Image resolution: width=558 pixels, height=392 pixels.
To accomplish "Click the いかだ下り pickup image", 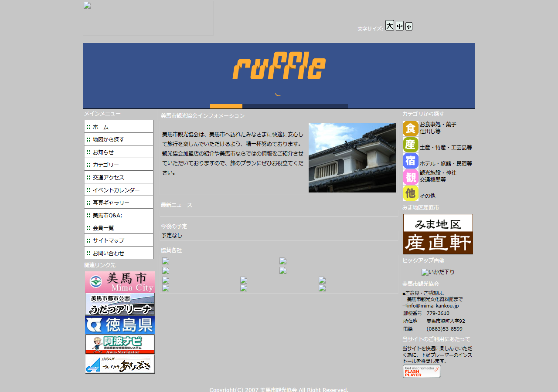I will [438, 272].
